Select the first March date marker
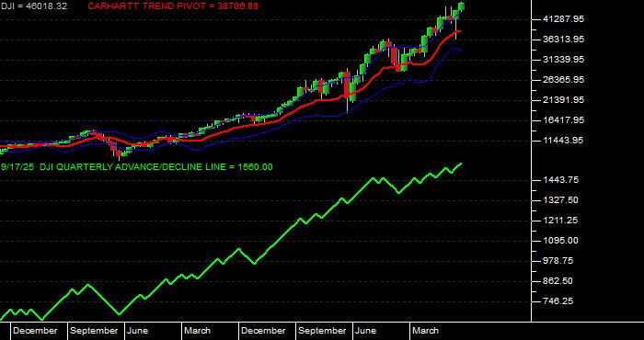The width and height of the screenshot is (644, 340). [x=197, y=331]
